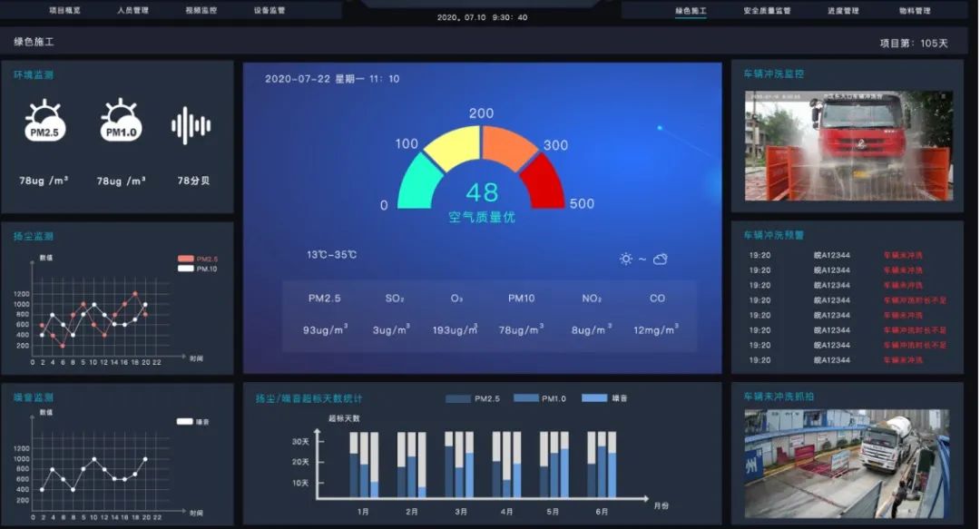
Task: Click the first 车辆未冲洗 warning entry
Action: 903,255
